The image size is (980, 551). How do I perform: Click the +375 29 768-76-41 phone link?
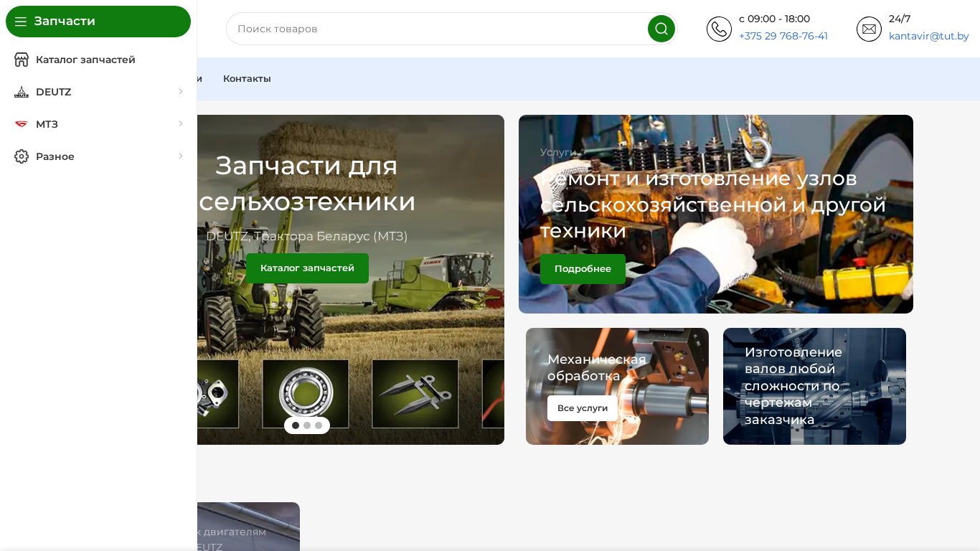pos(783,36)
